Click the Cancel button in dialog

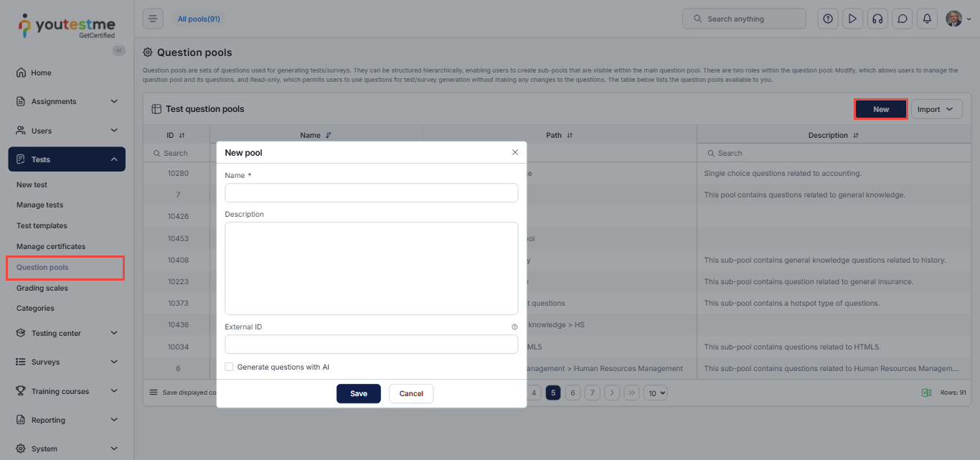[411, 393]
